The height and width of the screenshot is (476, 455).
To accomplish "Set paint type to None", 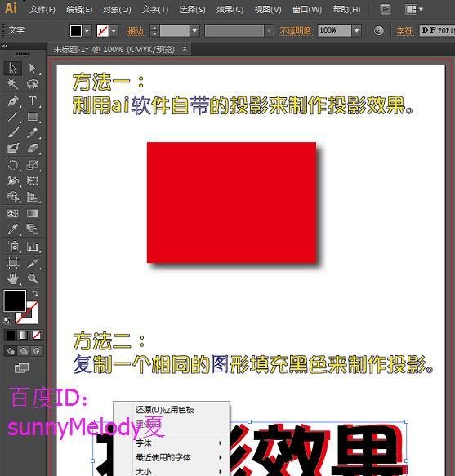I will point(37,335).
